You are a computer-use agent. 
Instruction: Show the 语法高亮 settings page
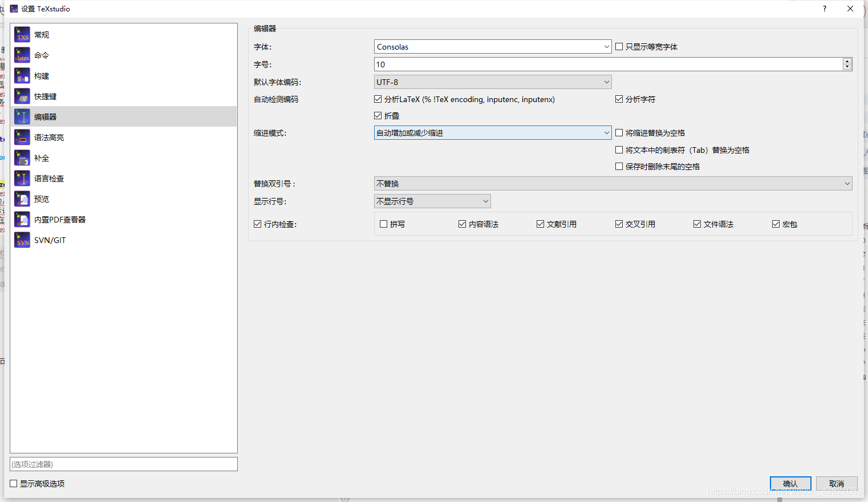point(124,137)
